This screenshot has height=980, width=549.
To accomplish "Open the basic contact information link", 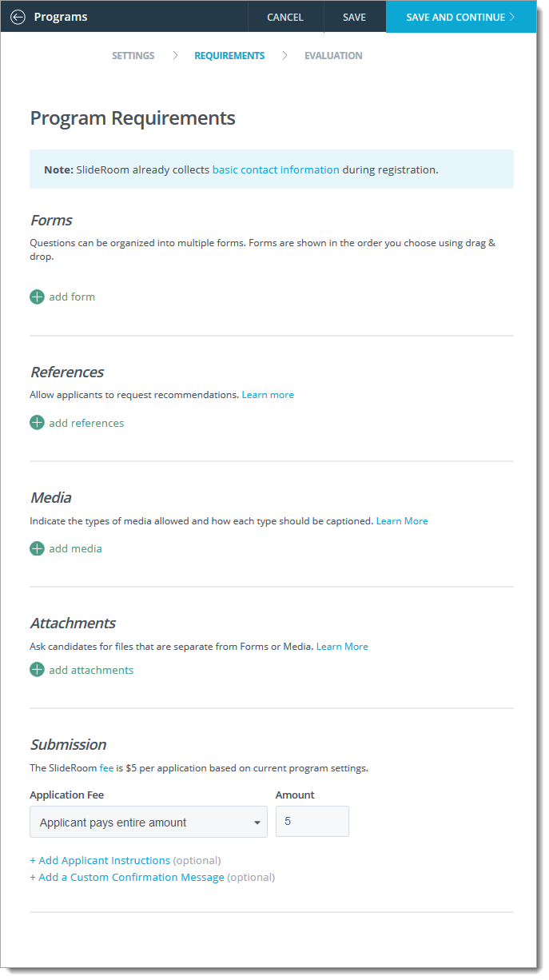I will (276, 169).
